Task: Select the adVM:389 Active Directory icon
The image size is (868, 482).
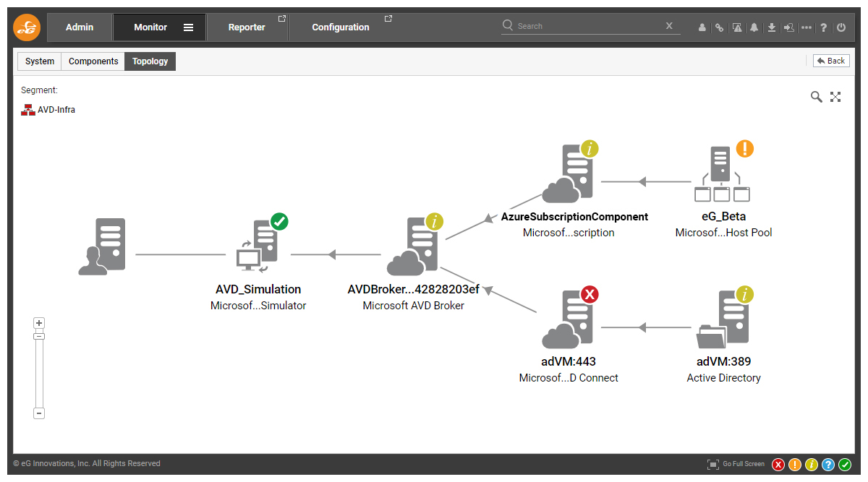Action: [722, 320]
